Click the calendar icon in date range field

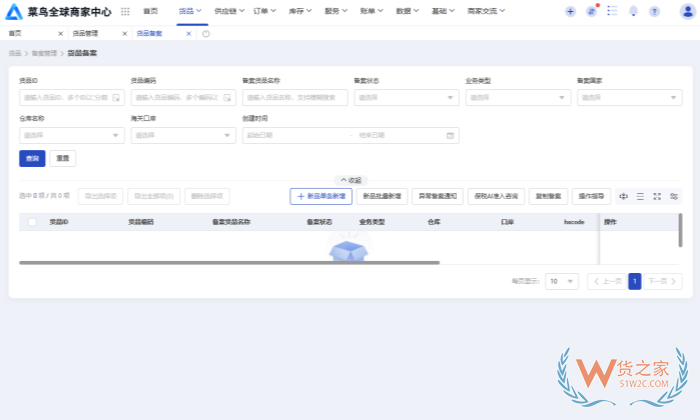click(450, 135)
